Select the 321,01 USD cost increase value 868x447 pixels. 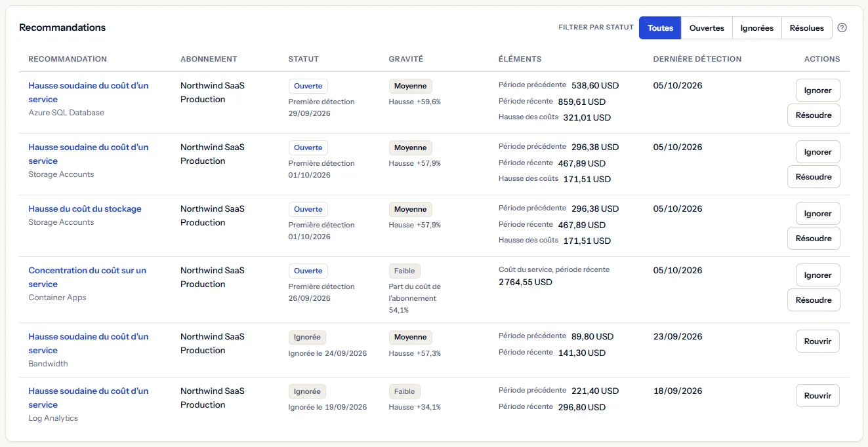pos(587,118)
